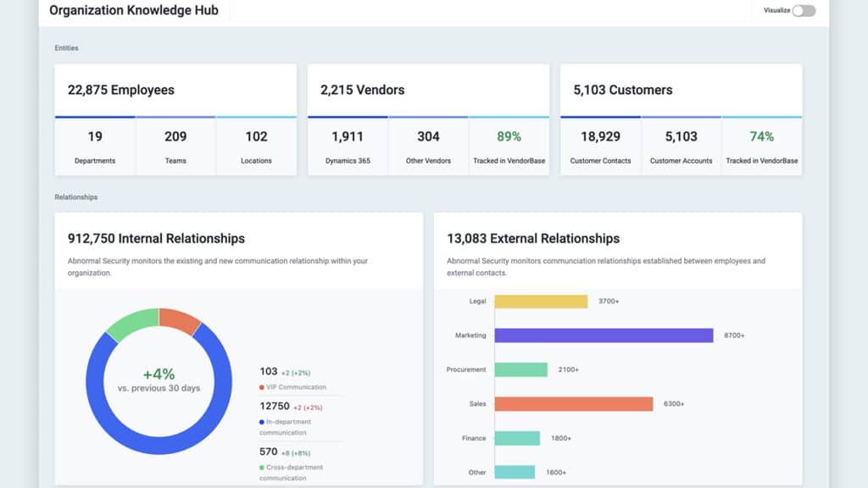Image resolution: width=868 pixels, height=488 pixels.
Task: Select the 304 Other Vendors stat
Action: tap(428, 147)
